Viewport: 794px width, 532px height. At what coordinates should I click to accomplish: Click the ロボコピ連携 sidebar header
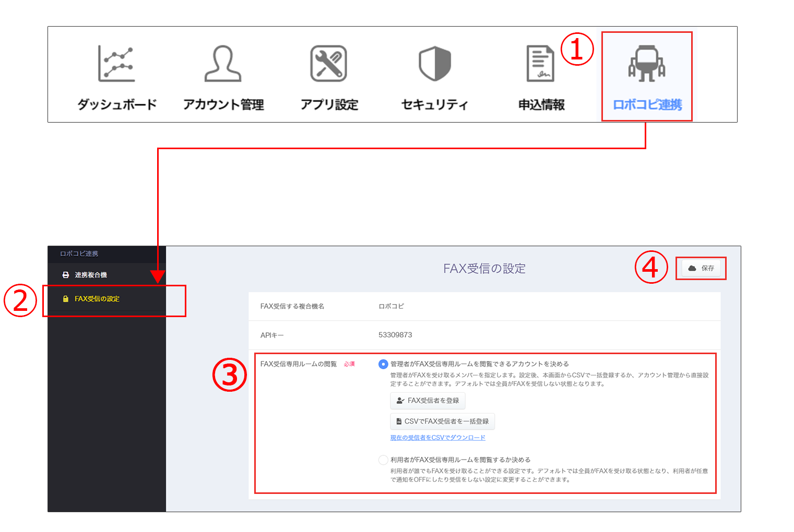coord(79,253)
